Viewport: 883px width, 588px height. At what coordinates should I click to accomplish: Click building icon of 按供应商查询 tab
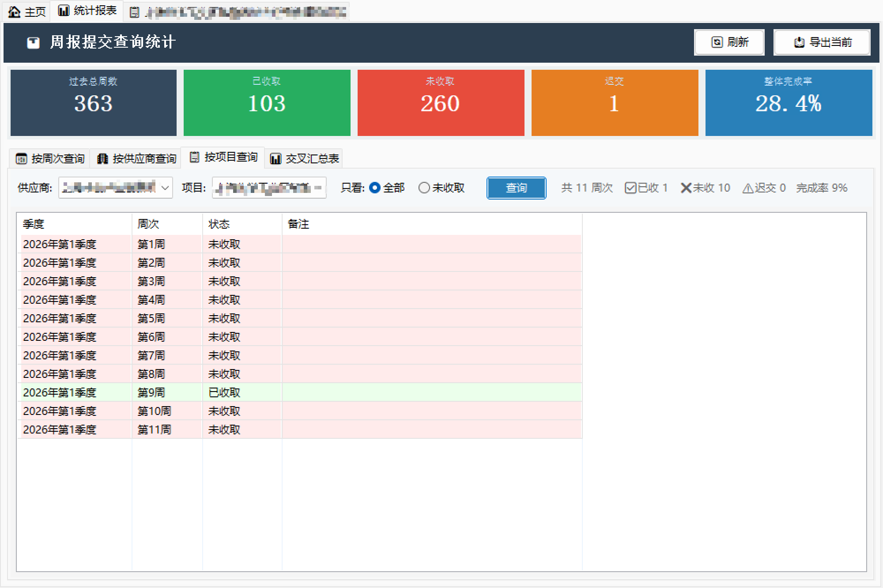click(102, 159)
